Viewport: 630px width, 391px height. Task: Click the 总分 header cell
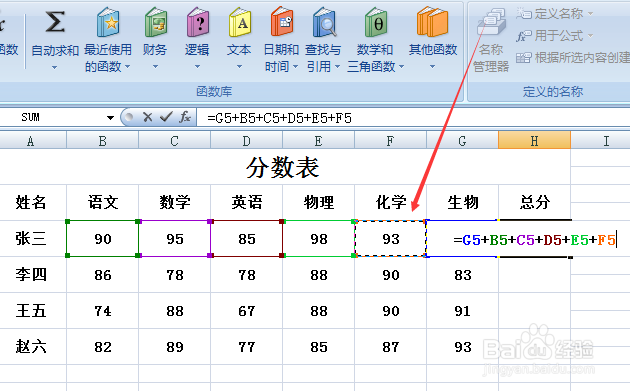pyautogui.click(x=534, y=202)
